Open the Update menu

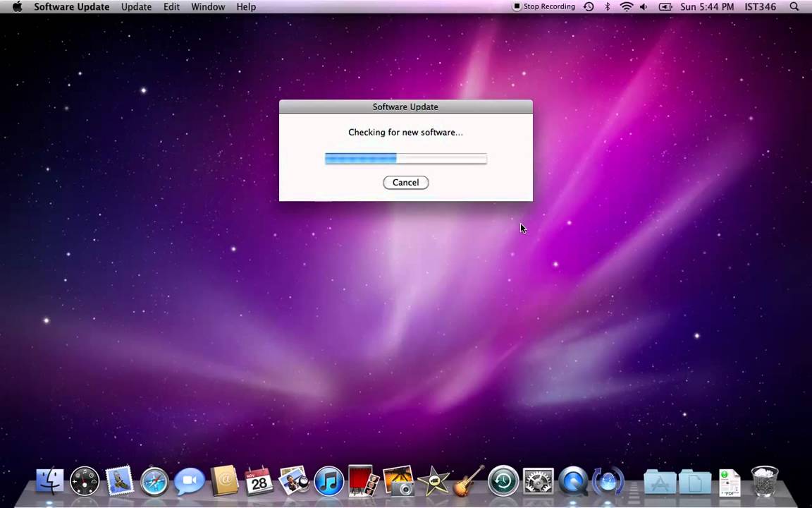[136, 7]
